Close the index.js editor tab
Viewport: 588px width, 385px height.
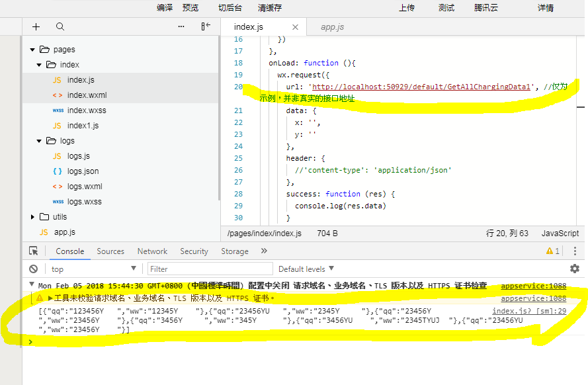click(295, 27)
